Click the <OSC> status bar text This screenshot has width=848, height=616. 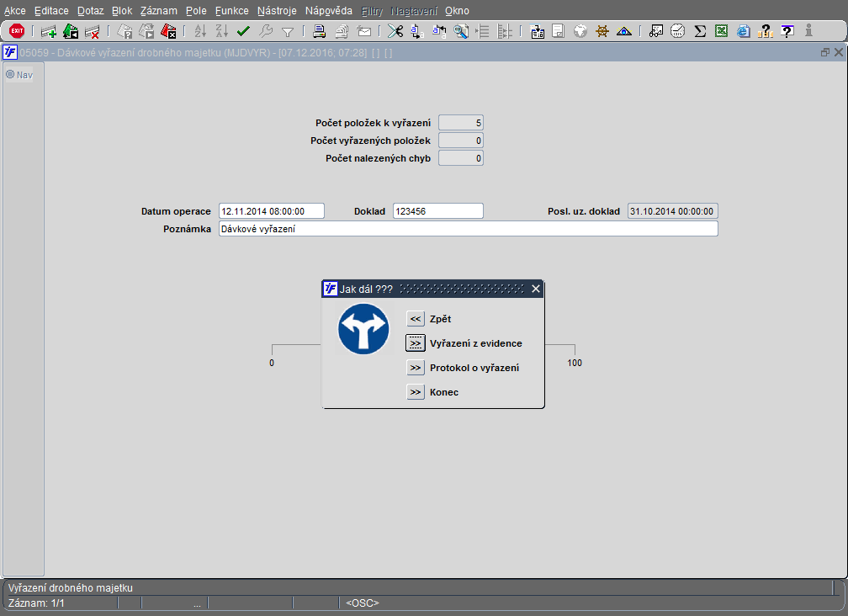click(x=363, y=603)
